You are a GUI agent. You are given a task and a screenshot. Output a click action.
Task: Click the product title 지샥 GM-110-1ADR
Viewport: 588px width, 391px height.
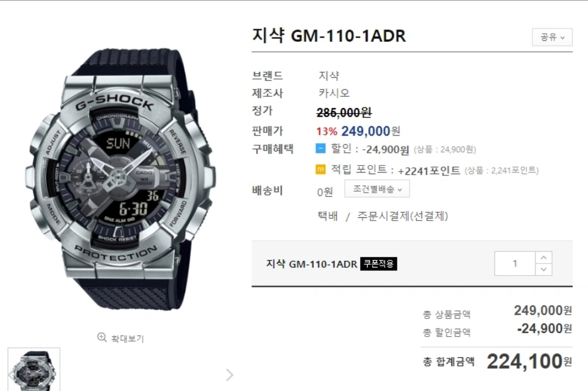point(329,36)
